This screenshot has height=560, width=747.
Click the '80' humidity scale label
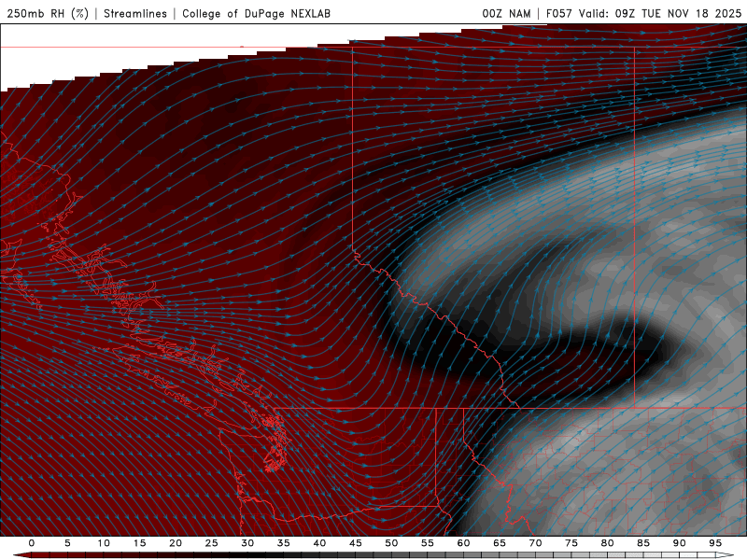607,543
